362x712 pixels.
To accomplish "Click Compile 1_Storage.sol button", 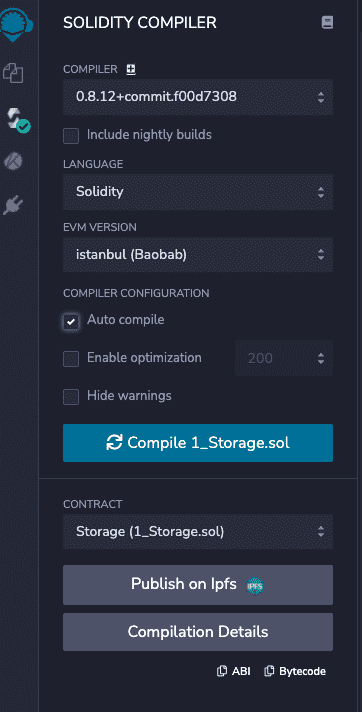I will tap(198, 443).
